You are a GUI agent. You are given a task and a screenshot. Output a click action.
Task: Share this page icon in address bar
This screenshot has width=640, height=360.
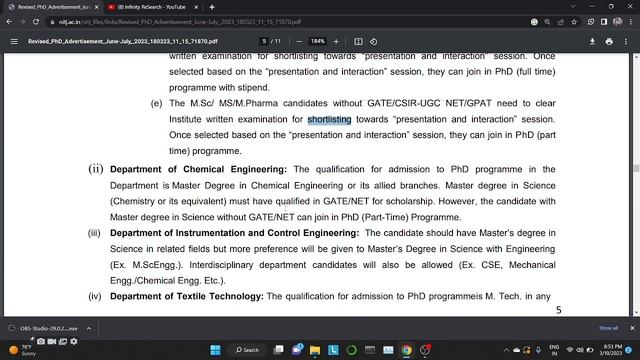tap(561, 22)
